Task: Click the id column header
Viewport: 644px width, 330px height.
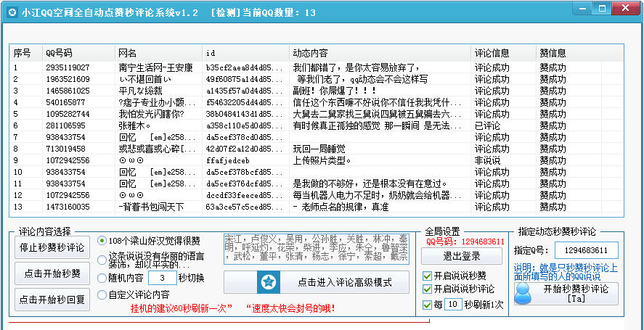Action: click(x=245, y=53)
